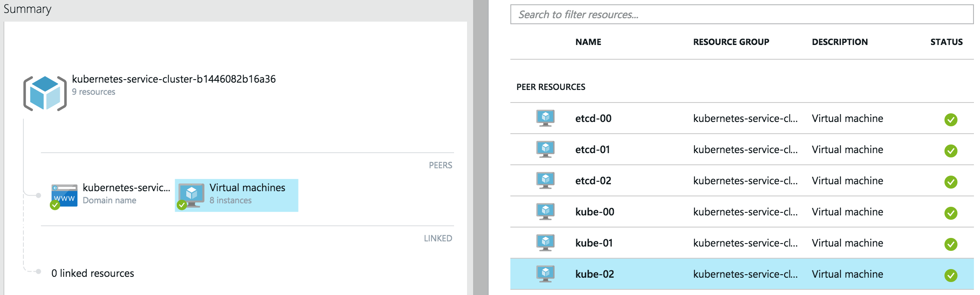Open the Virtual machines 8 instances node

(x=236, y=195)
